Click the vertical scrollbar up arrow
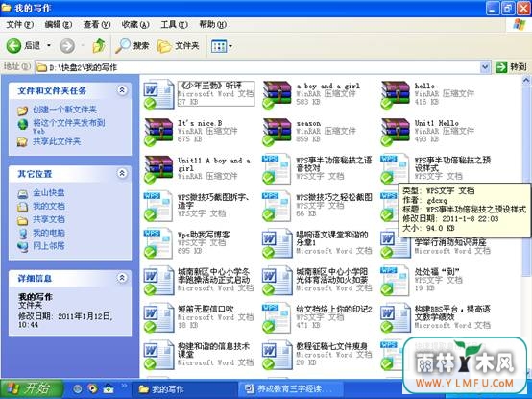The width and height of the screenshot is (532, 399). [526, 81]
